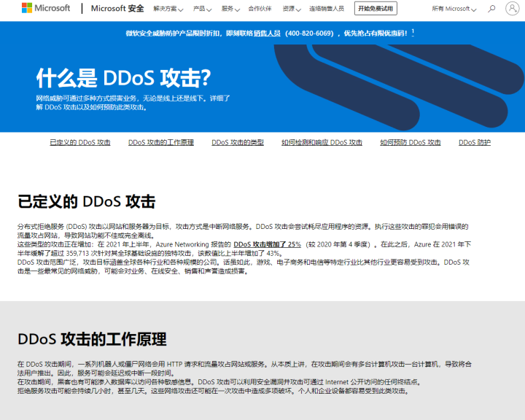Viewport: 525px width, 420px height.
Task: Click footnote 1 link in the banner
Action: [413, 32]
